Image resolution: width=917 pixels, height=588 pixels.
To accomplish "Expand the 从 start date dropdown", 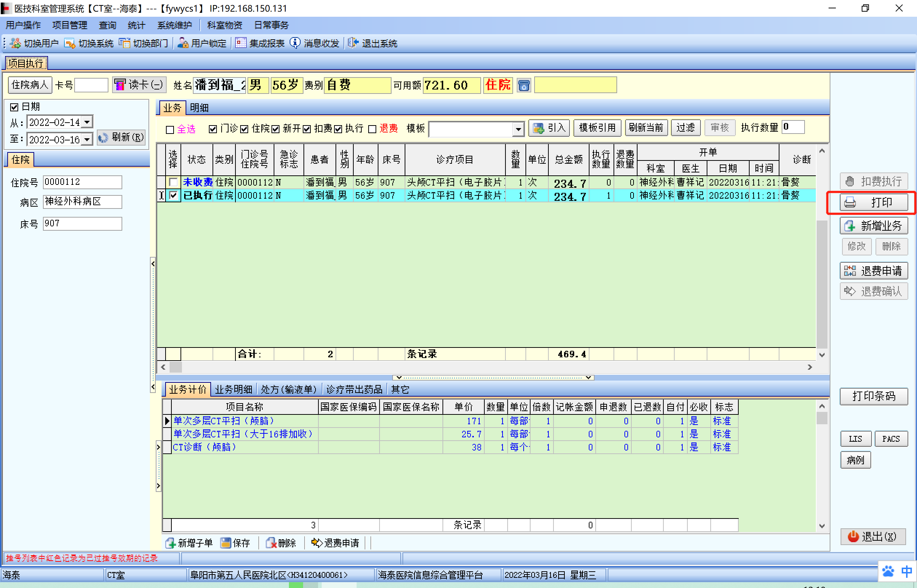I will [87, 122].
